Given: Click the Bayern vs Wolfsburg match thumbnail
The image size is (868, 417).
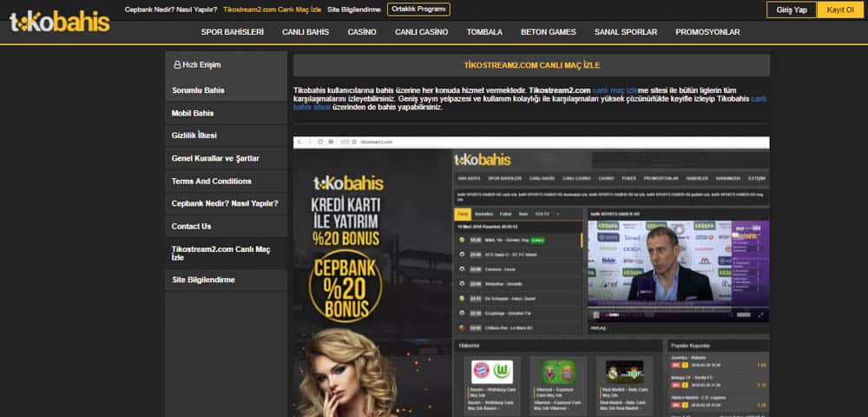Looking at the screenshot, I should [x=492, y=372].
